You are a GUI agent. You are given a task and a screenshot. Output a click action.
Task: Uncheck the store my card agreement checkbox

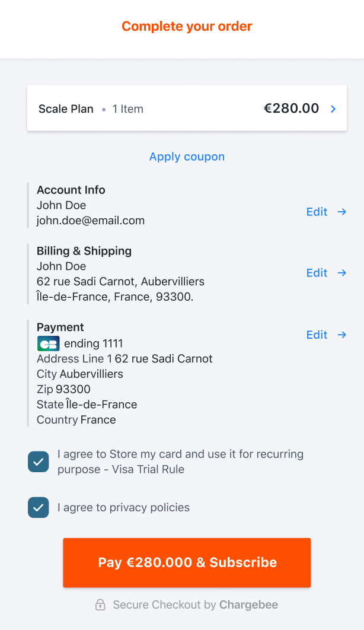click(x=39, y=462)
